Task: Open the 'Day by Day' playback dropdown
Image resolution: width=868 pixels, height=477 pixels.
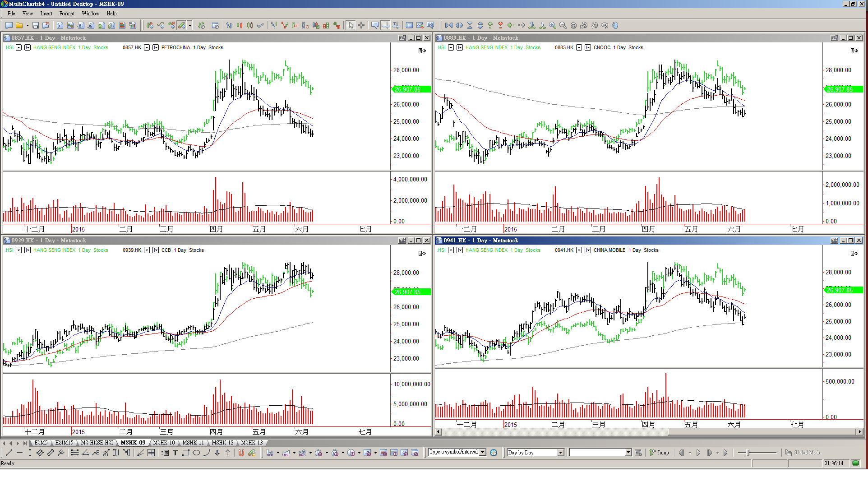Action: pos(560,453)
